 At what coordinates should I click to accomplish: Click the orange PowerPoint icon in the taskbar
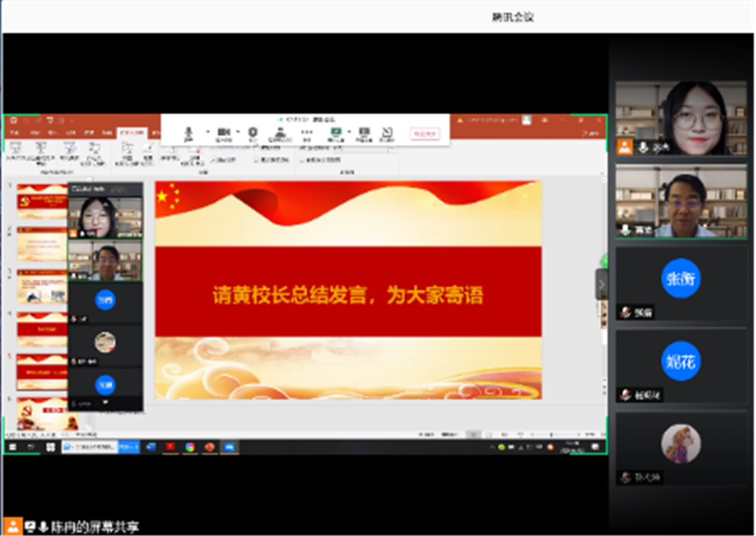coord(210,447)
